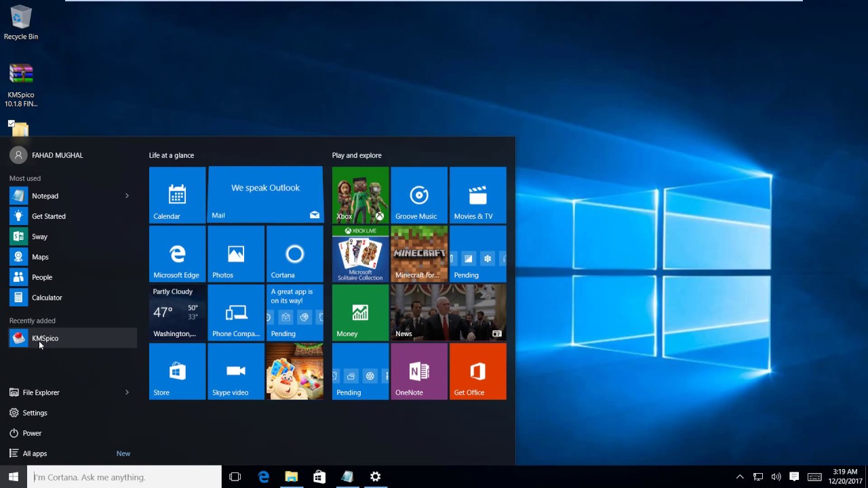The height and width of the screenshot is (488, 868).
Task: Open the Get Office tile
Action: (478, 371)
